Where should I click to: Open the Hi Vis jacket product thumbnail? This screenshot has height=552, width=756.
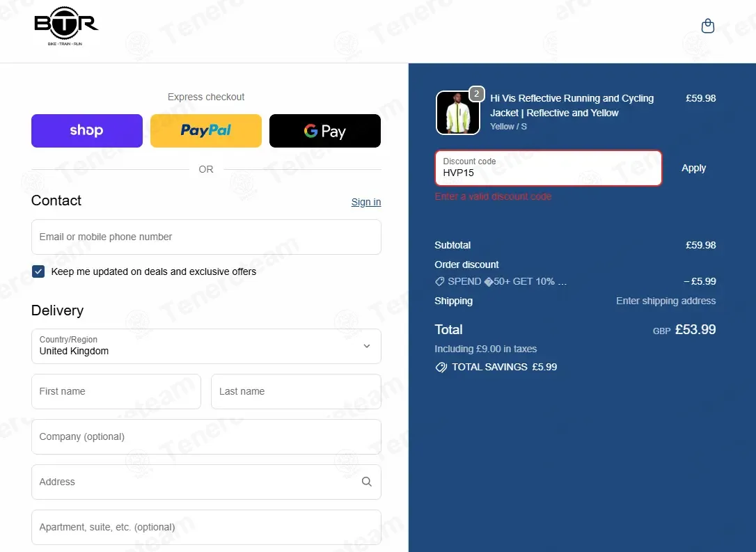click(x=457, y=112)
